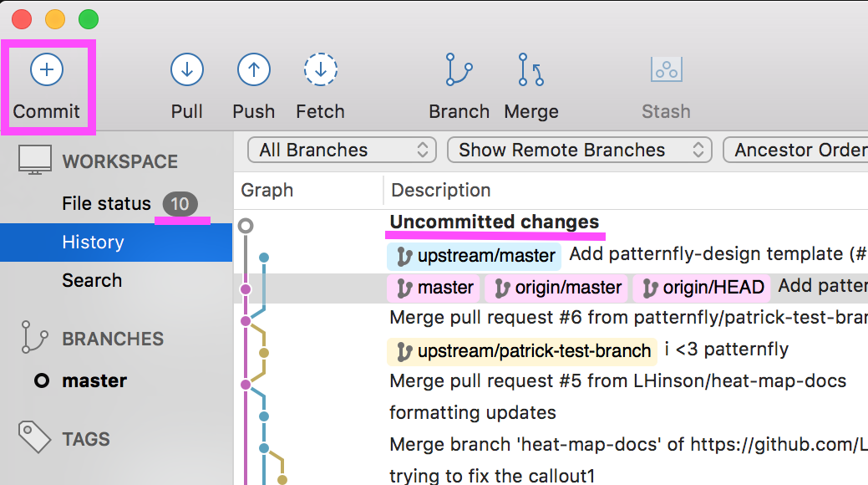Click the upstream/master branch label
This screenshot has width=868, height=485.
475,256
